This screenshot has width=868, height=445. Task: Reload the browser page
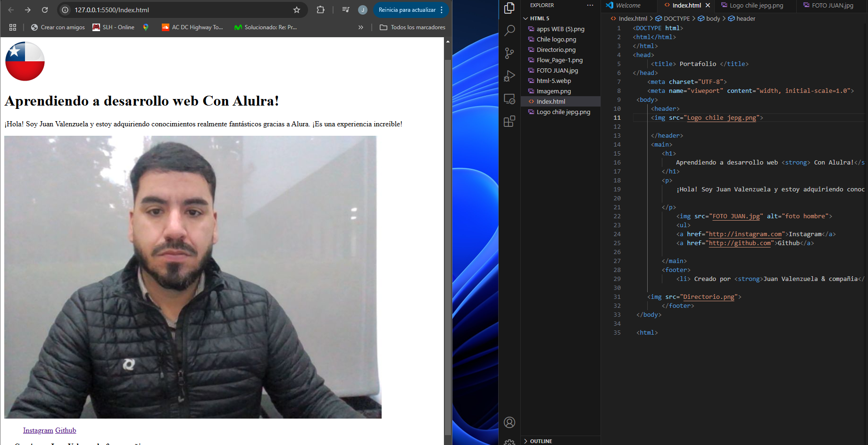[45, 10]
